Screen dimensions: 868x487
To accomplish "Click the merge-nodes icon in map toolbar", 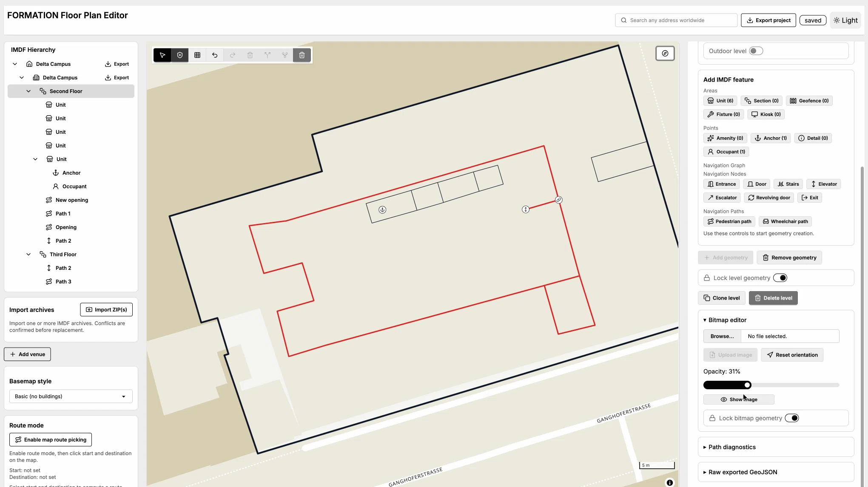I will [285, 55].
